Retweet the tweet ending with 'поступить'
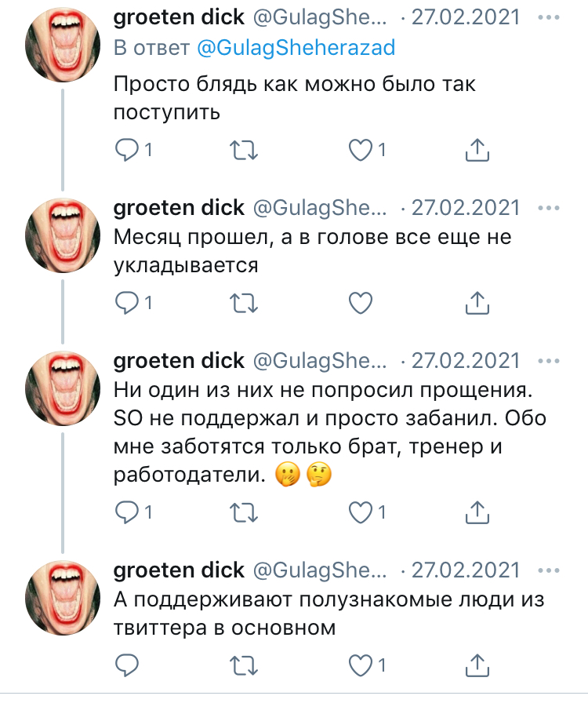The height and width of the screenshot is (703, 588). pyautogui.click(x=246, y=149)
